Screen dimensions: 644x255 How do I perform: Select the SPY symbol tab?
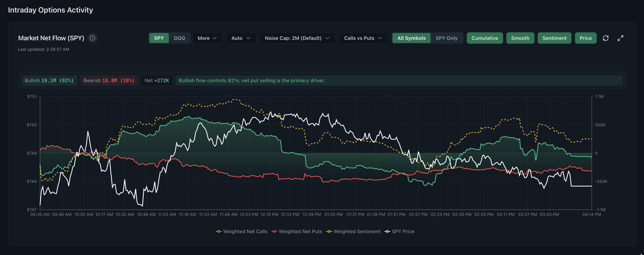pyautogui.click(x=159, y=38)
